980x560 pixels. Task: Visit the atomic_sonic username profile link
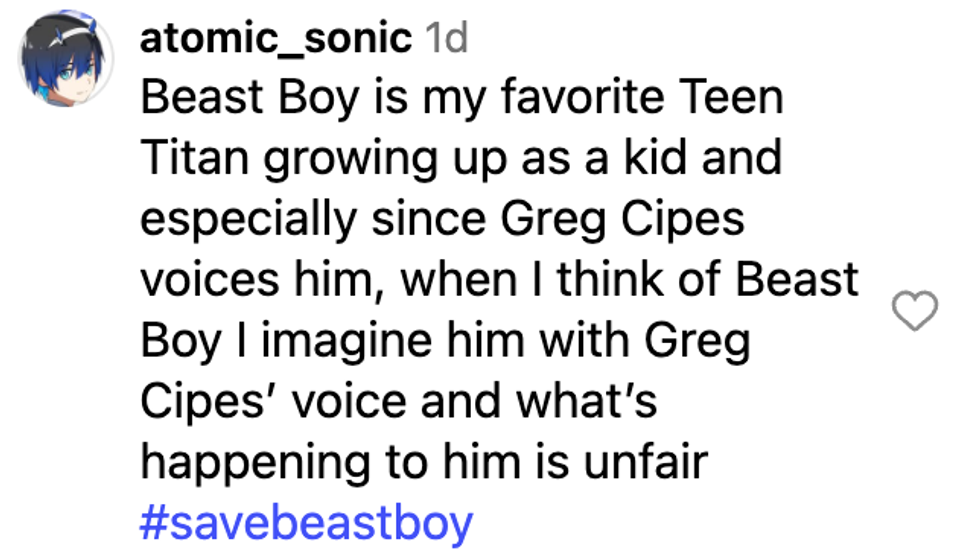[277, 38]
